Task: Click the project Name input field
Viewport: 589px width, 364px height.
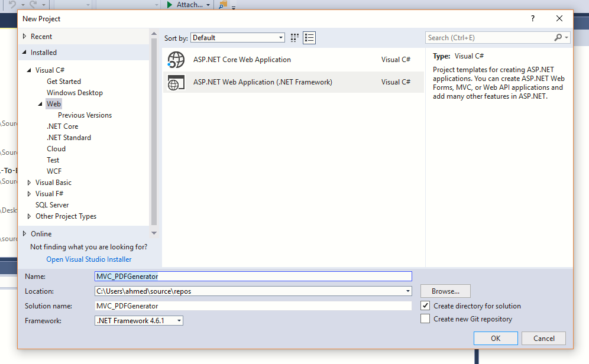Action: tap(253, 276)
